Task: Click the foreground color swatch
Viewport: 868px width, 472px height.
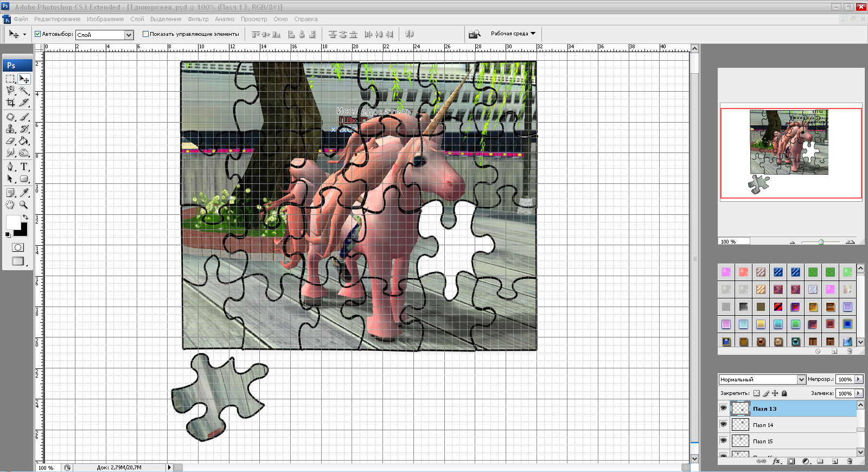Action: (13, 222)
